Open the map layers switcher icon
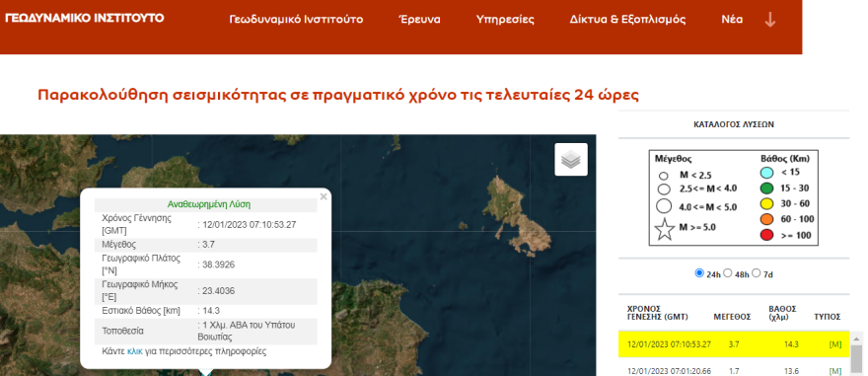This screenshot has width=868, height=376. pos(571,160)
